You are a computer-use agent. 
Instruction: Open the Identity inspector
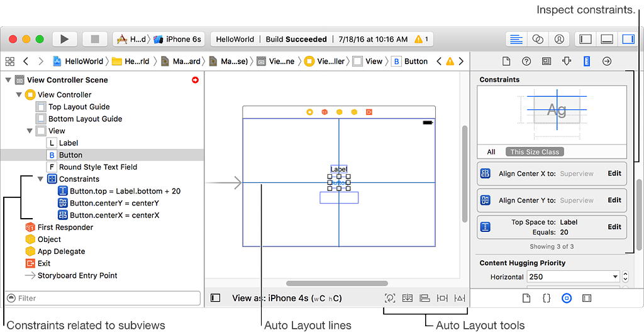547,61
